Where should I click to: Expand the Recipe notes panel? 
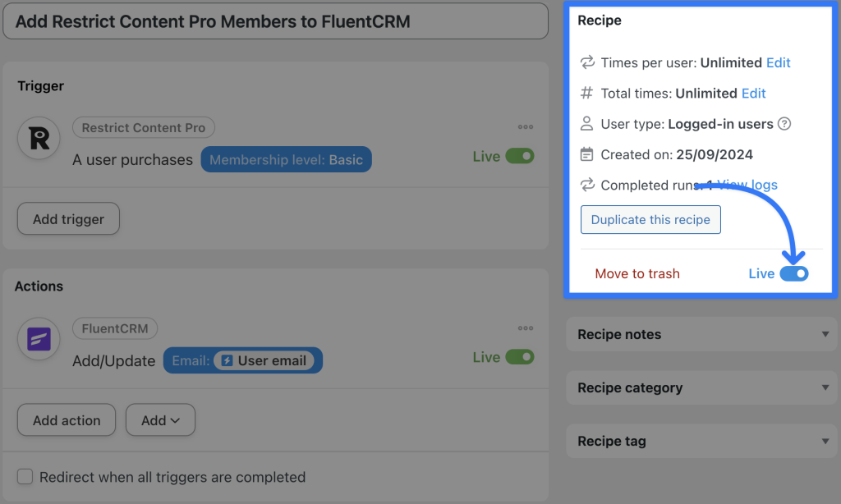coord(701,334)
